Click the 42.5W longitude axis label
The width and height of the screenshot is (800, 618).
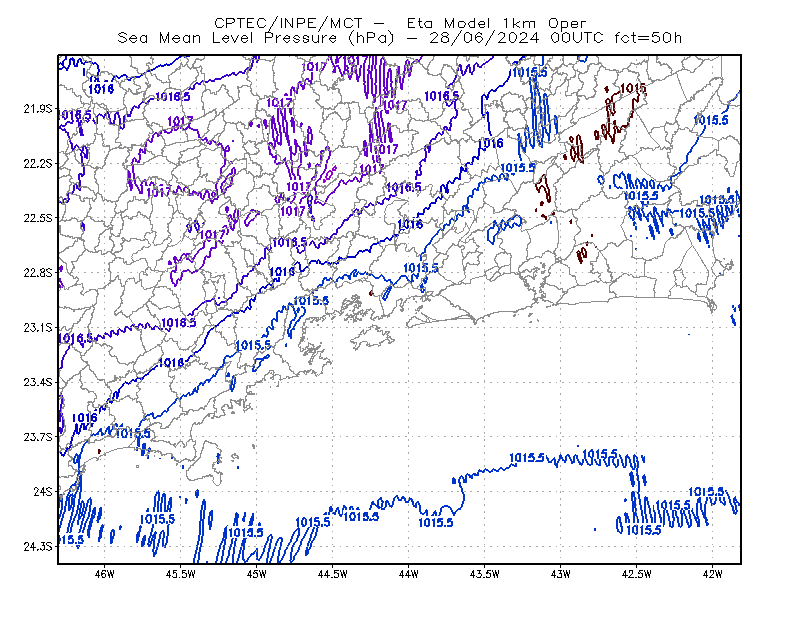(636, 574)
